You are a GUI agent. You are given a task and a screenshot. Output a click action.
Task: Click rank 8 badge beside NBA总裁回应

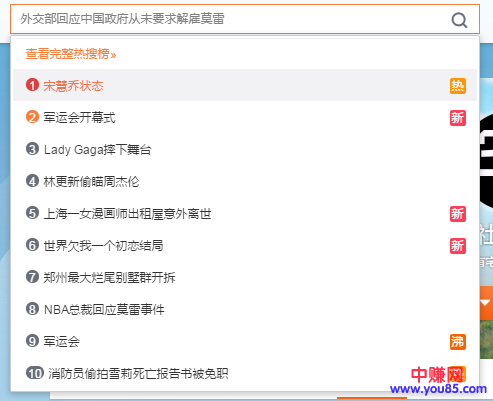[x=32, y=309]
